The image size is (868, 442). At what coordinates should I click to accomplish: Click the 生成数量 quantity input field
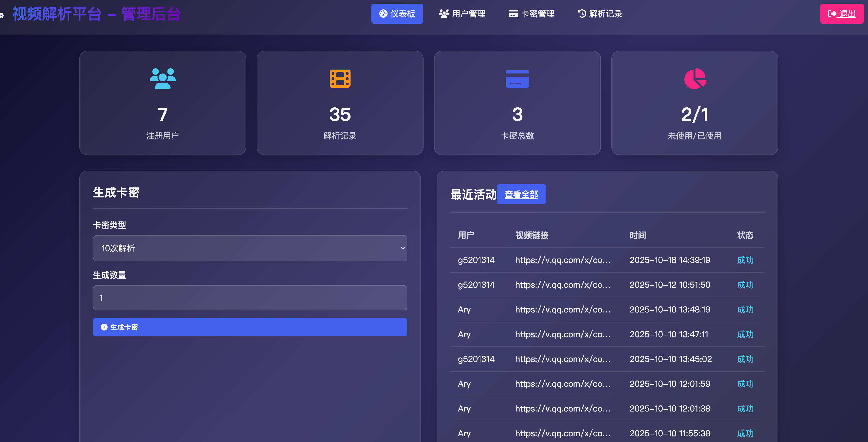tap(250, 298)
